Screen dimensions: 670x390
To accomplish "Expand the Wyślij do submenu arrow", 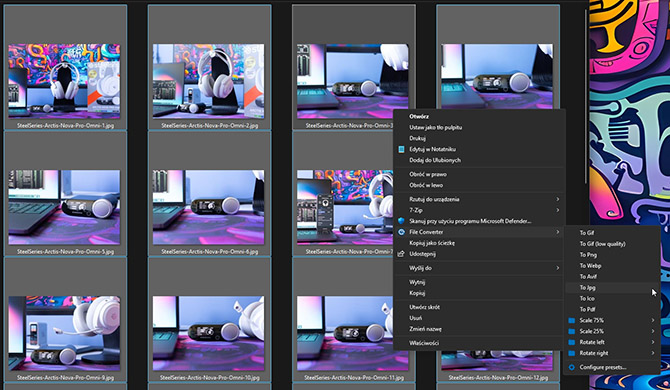I will [x=558, y=268].
